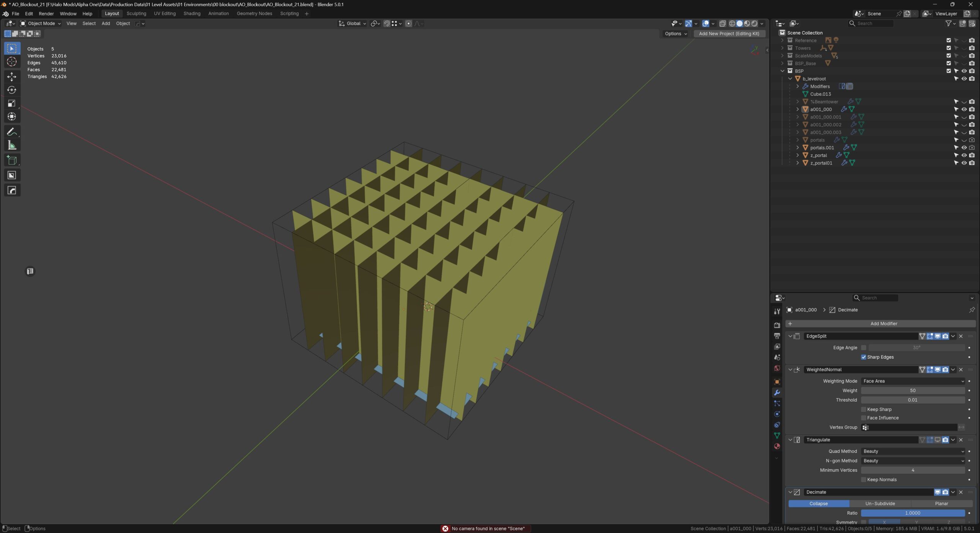Viewport: 980px width, 533px height.
Task: Select the 3D Cursor tool
Action: click(x=12, y=62)
